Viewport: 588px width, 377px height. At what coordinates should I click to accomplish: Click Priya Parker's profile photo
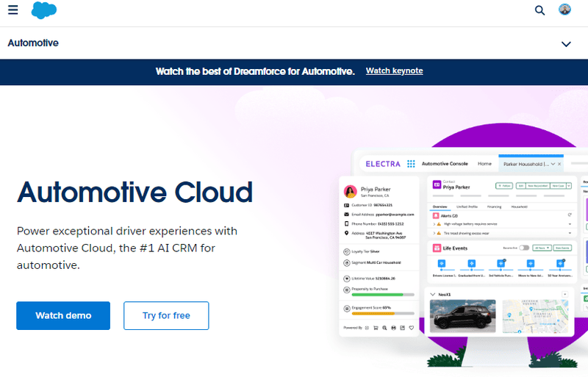[x=351, y=191]
